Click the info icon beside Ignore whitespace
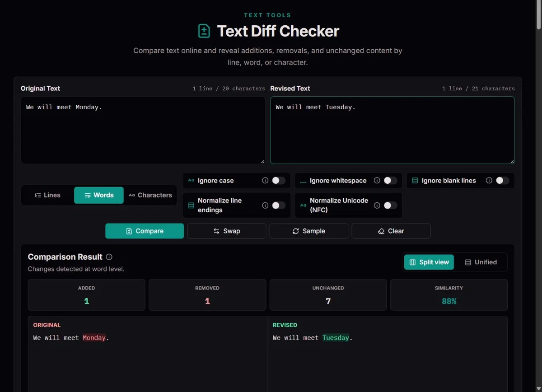 point(377,181)
